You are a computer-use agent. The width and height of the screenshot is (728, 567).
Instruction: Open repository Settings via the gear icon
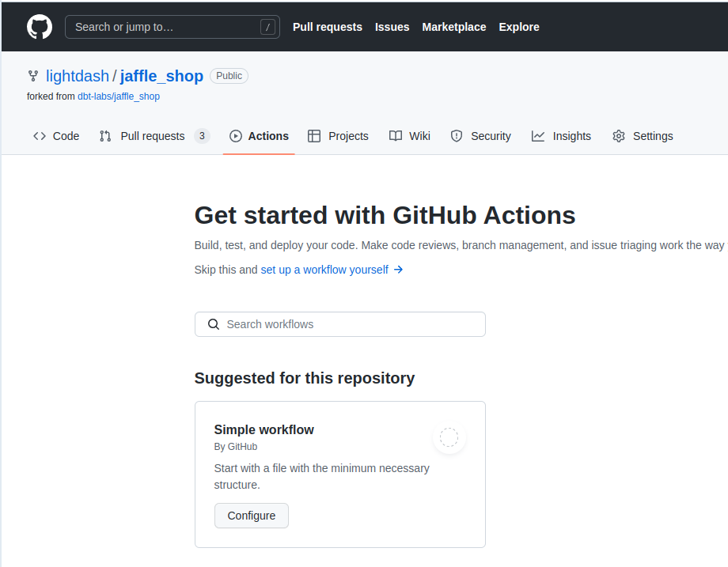click(x=618, y=135)
